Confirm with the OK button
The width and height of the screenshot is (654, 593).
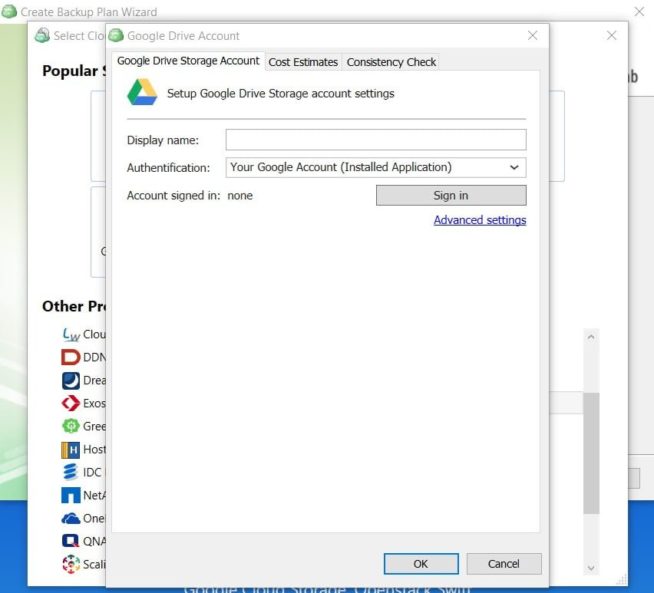pos(421,564)
